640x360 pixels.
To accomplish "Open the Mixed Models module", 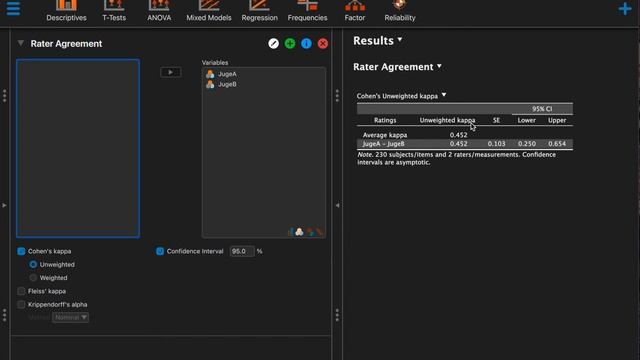I will (x=209, y=11).
